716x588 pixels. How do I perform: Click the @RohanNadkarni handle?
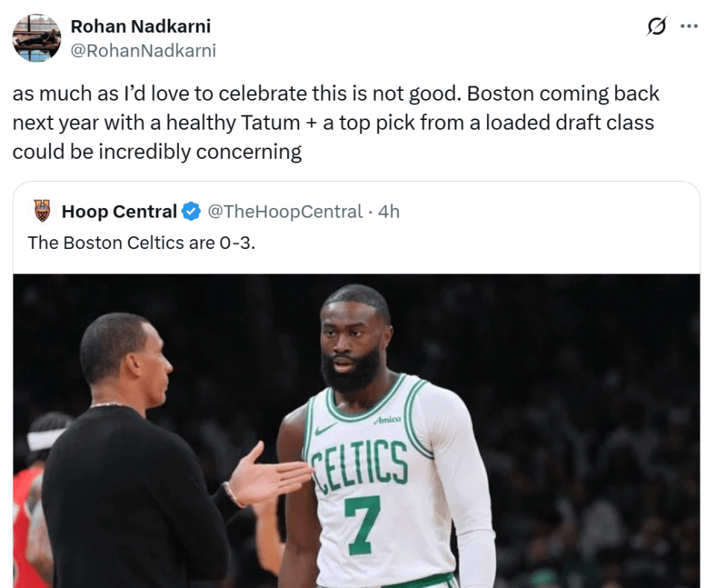click(x=143, y=50)
